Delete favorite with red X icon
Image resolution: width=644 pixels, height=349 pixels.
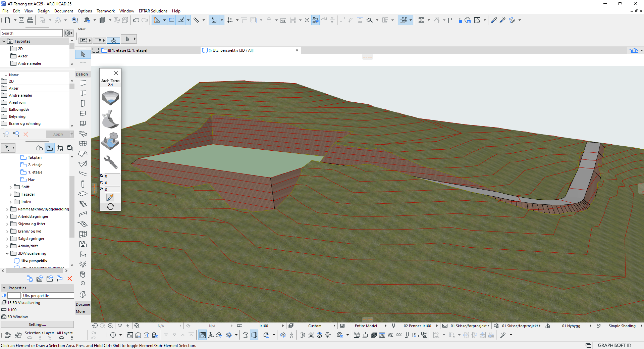click(26, 134)
